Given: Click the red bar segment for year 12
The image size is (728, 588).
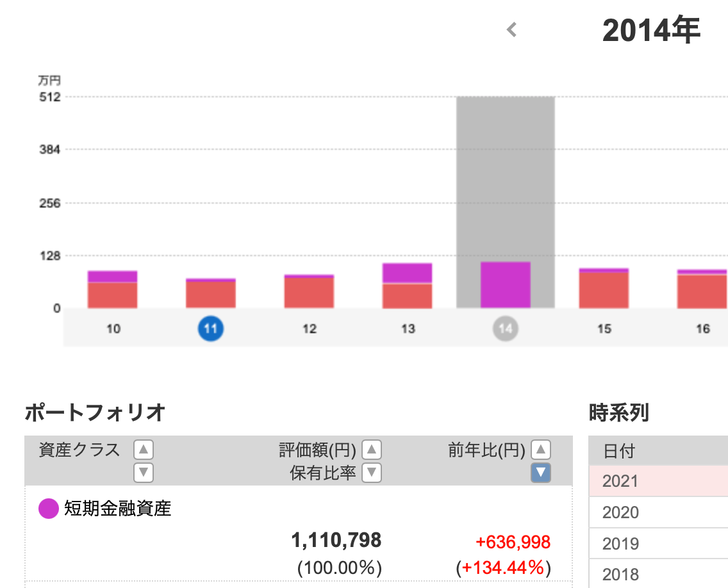Looking at the screenshot, I should [310, 293].
